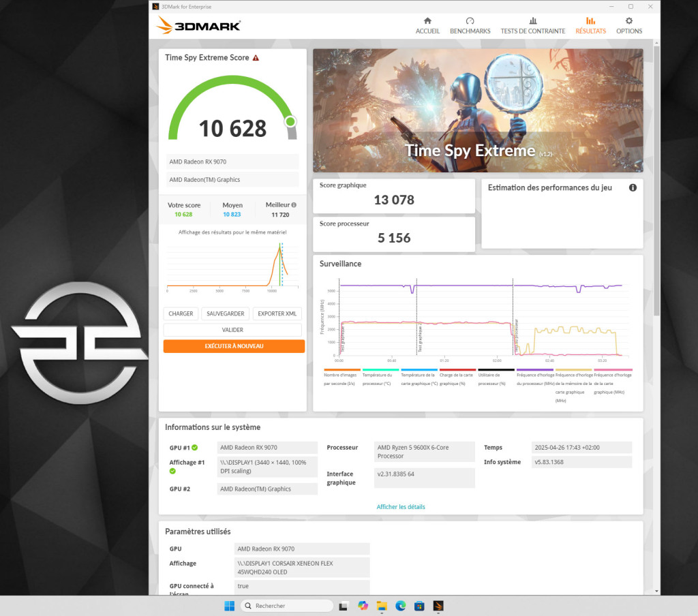Toggle the Nombre d'images par seconde legend
Viewport: 698px width, 616px height.
[x=341, y=378]
